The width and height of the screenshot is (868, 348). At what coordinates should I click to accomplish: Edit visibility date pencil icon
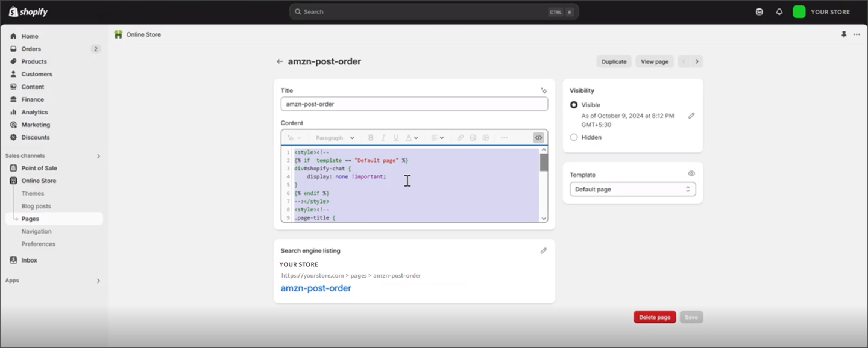click(x=691, y=116)
